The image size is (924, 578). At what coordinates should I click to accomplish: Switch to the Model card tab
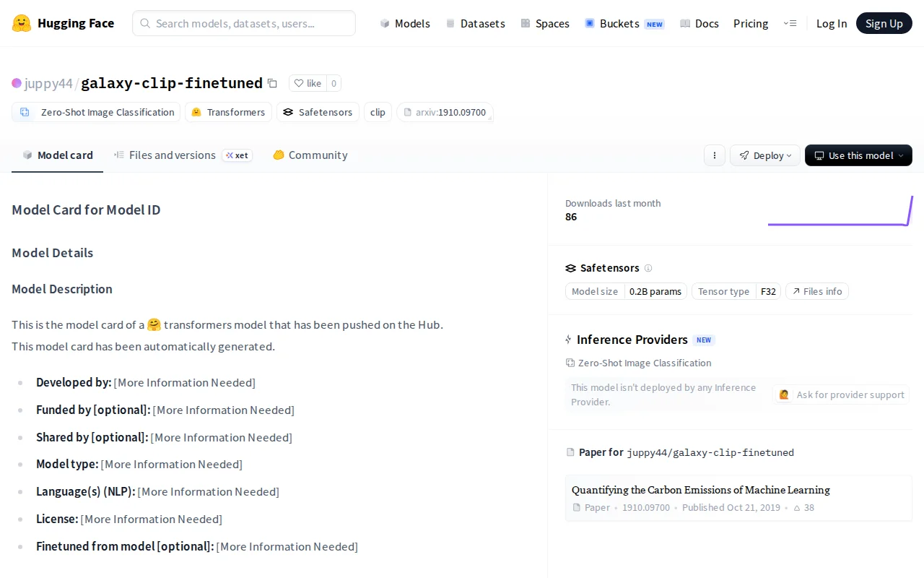[58, 155]
